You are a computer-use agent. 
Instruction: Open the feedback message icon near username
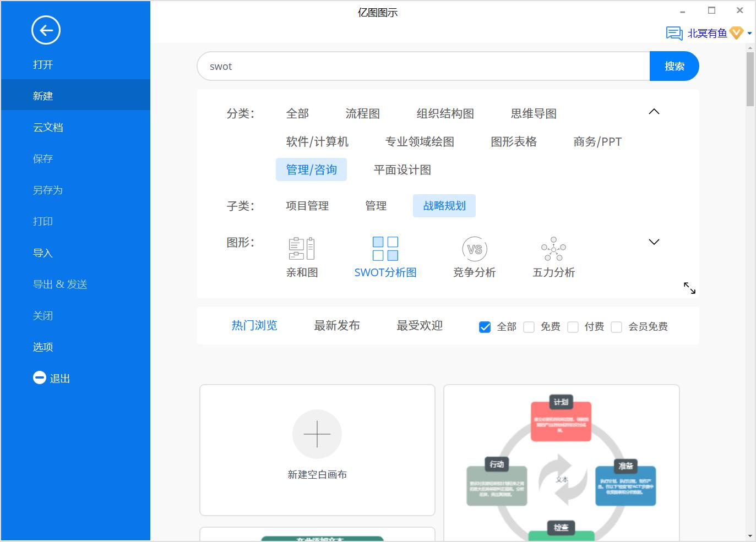tap(673, 33)
